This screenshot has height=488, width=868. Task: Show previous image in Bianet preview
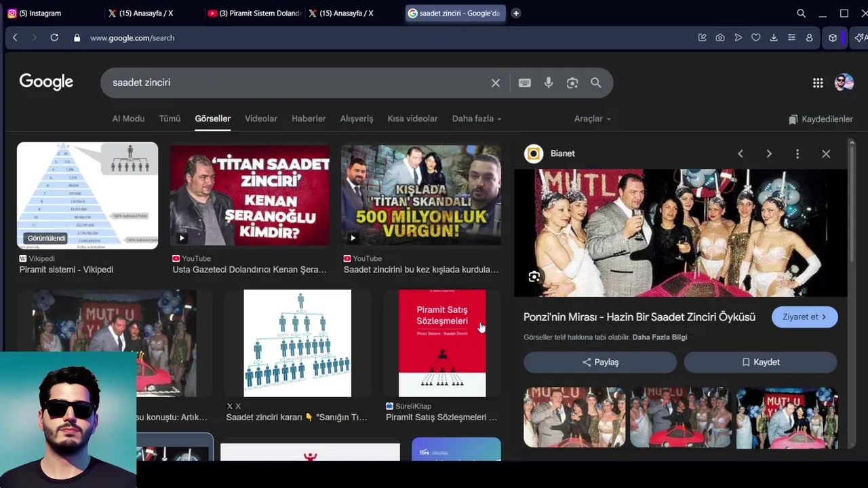click(741, 154)
